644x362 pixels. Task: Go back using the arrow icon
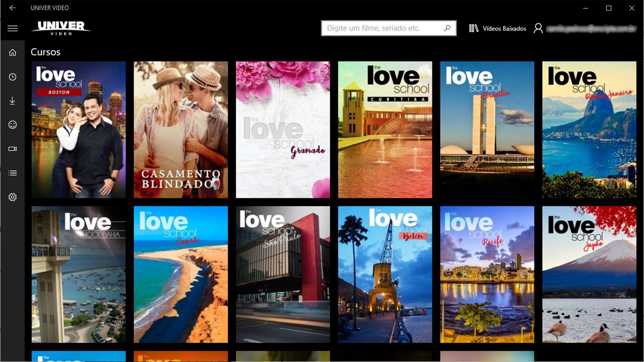click(13, 8)
